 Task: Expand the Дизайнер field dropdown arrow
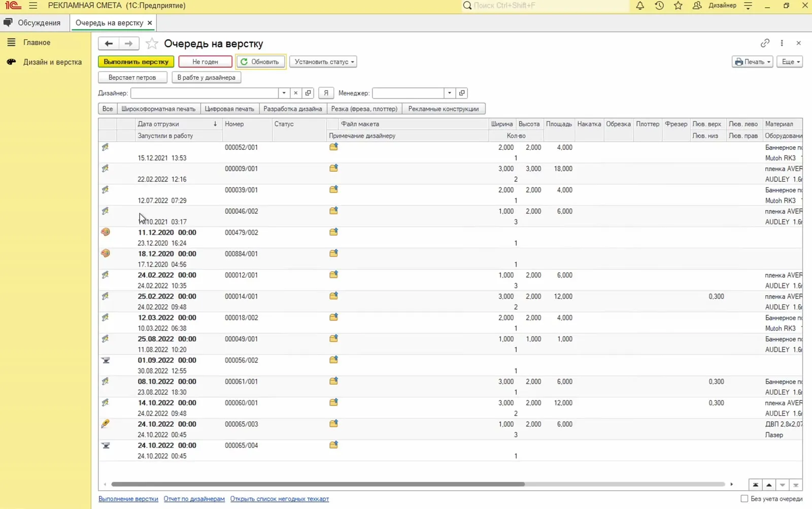[x=284, y=93]
